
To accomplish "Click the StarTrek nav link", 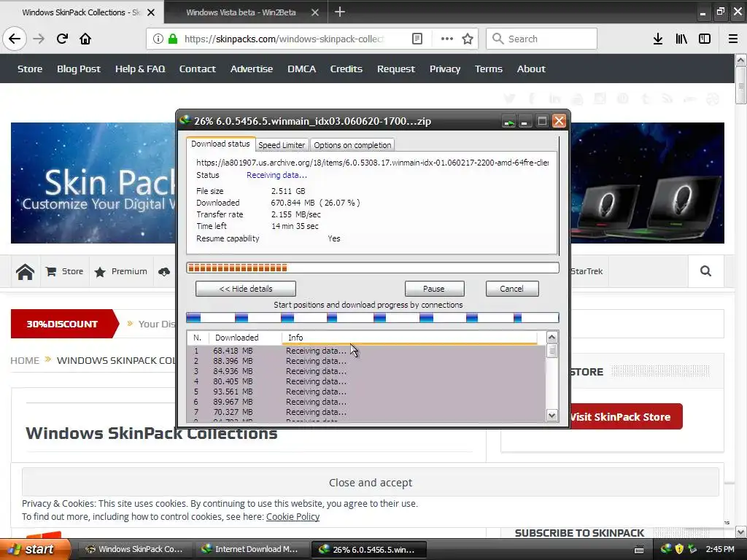I will [587, 271].
